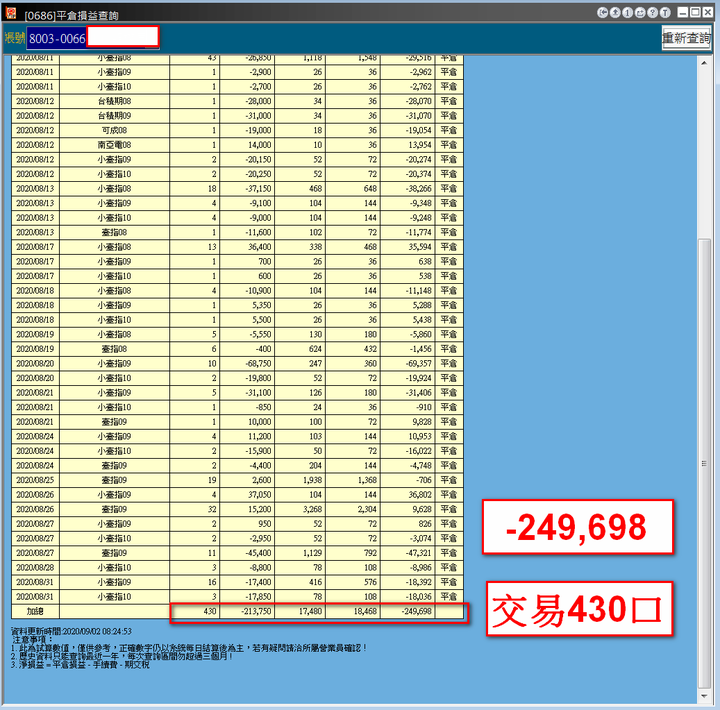Click the net value -69,357 cell
The height and width of the screenshot is (710, 720).
pyautogui.click(x=408, y=364)
